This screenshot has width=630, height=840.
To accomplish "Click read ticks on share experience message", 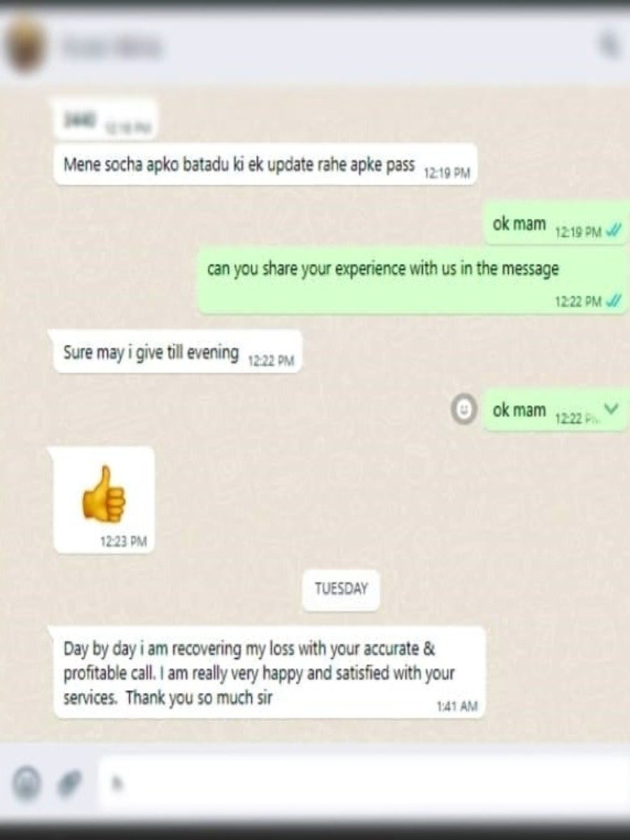I will coord(613,302).
